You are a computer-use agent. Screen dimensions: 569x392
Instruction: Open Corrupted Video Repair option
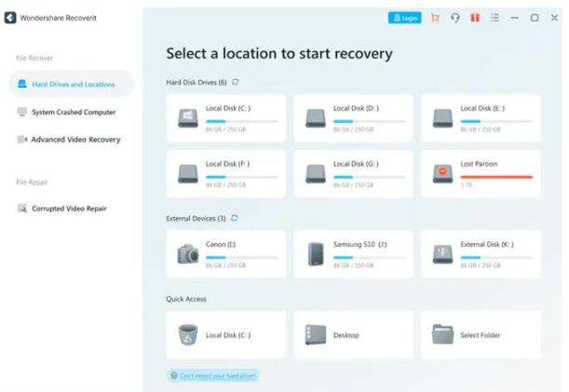click(x=71, y=209)
